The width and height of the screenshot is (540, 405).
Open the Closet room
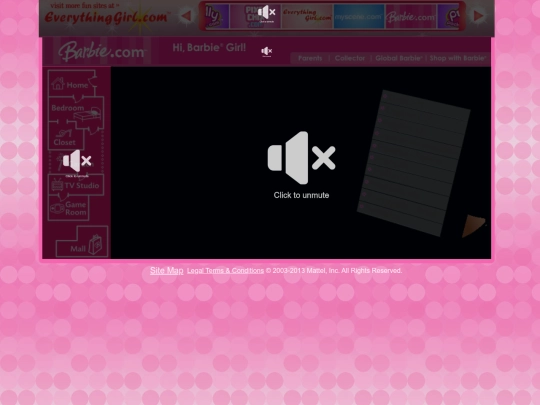tap(65, 138)
